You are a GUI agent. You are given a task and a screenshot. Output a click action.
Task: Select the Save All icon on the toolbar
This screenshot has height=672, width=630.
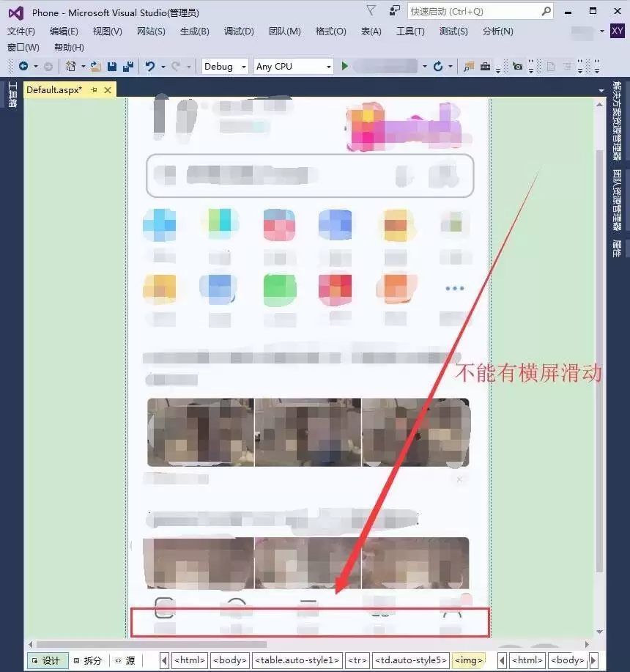point(127,66)
